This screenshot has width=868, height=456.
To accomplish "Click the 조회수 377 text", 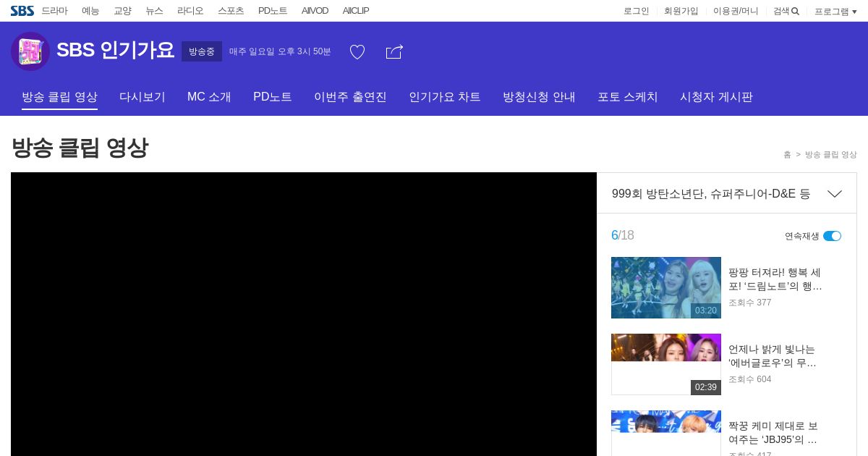I will [750, 303].
